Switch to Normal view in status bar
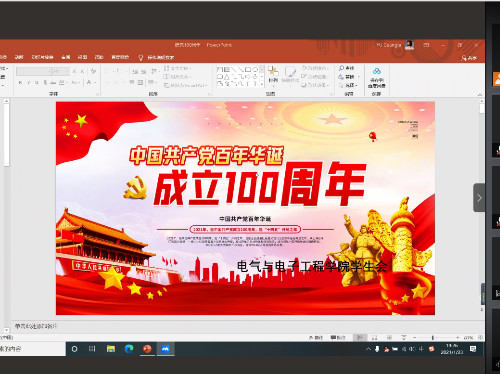The image size is (500, 374). pos(360,338)
